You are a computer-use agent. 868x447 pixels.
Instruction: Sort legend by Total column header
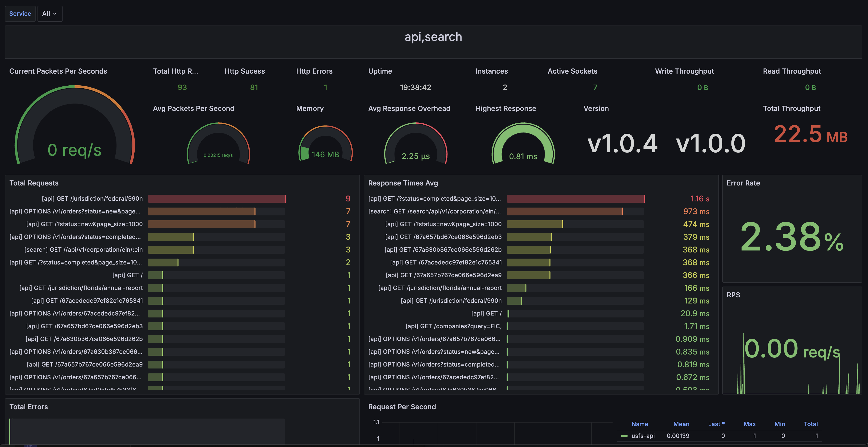tap(810, 424)
